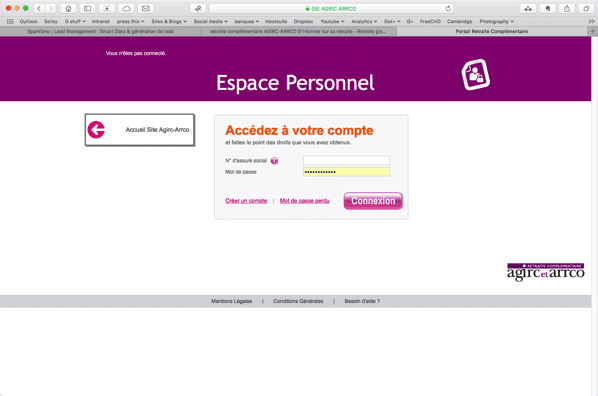
Task: Add a new tab with plus button
Action: click(x=593, y=31)
